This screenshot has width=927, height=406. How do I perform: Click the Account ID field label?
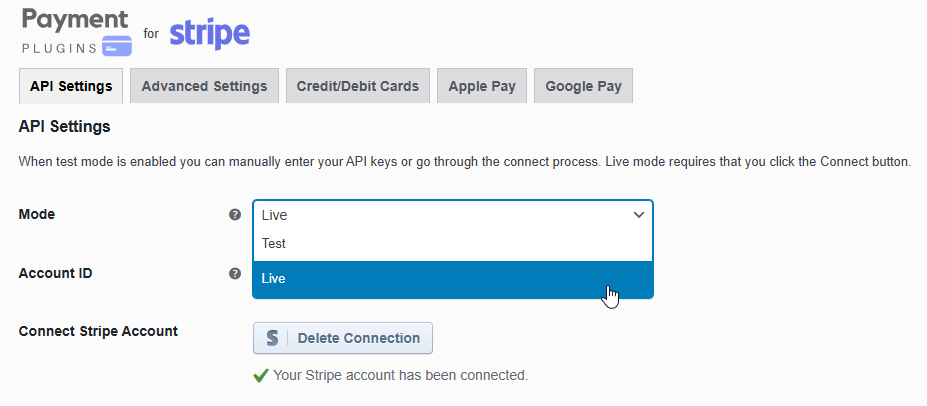pos(56,273)
